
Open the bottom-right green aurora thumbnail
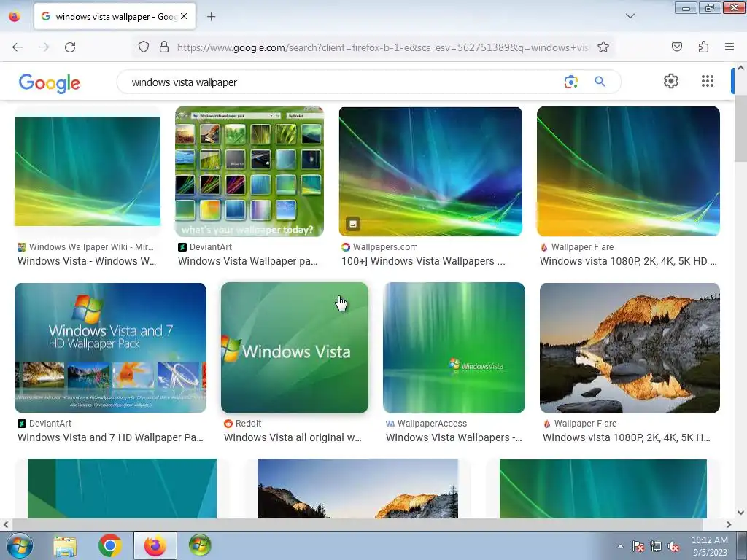(x=603, y=489)
